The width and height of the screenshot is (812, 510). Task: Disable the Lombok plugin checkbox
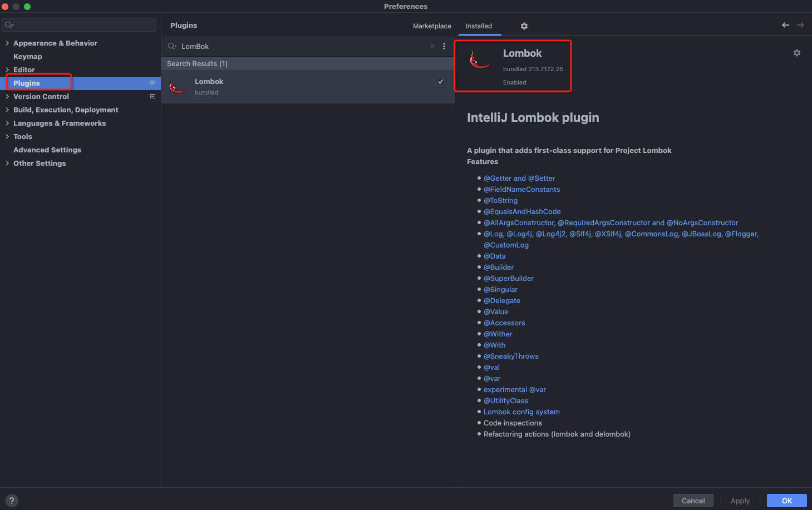coord(441,82)
